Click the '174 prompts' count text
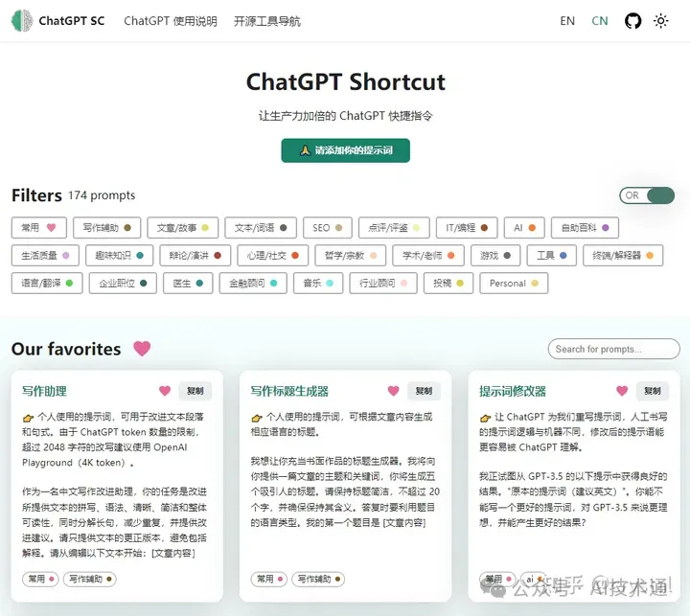Viewport: 690px width, 616px height. tap(102, 194)
